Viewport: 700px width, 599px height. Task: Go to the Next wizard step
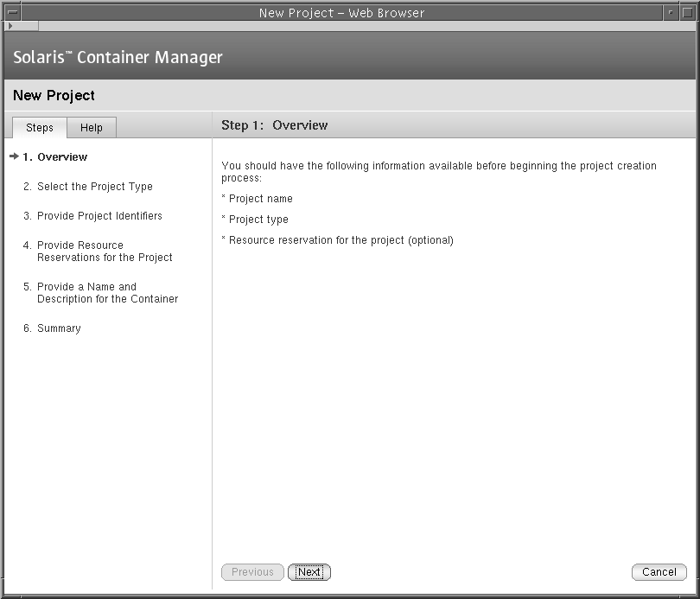tap(309, 572)
